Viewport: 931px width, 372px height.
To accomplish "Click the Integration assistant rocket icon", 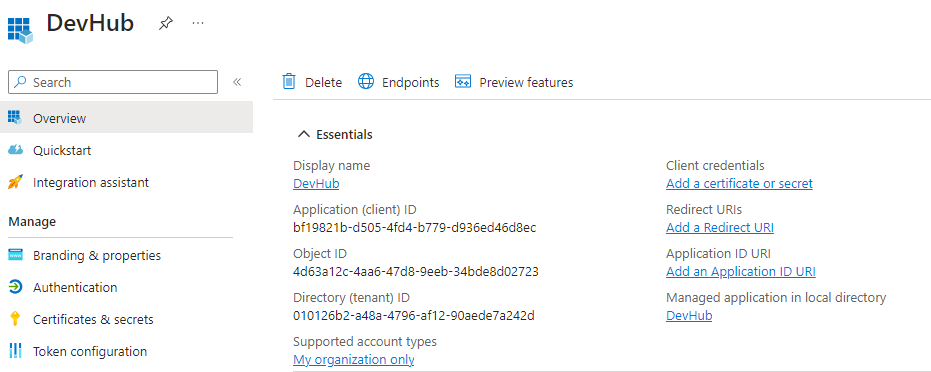I will pyautogui.click(x=15, y=182).
